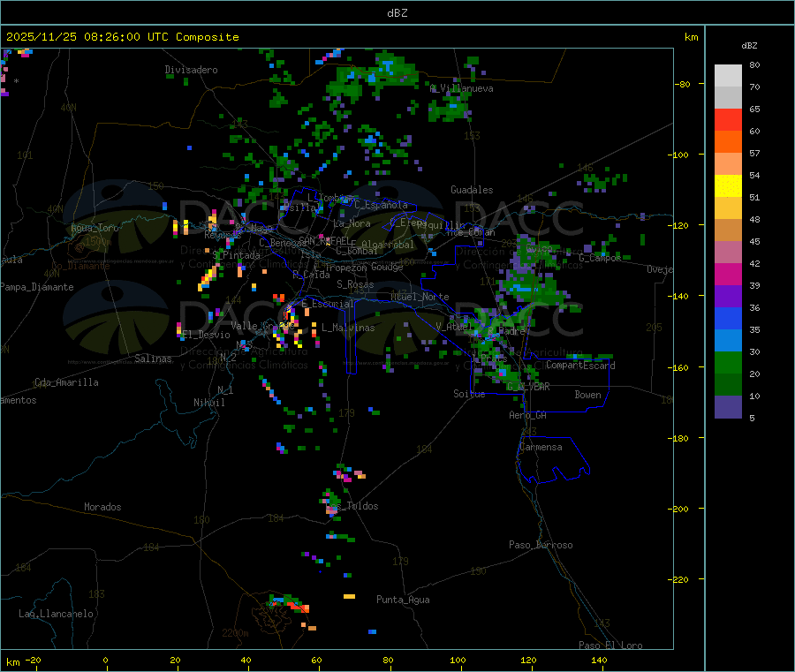Image resolution: width=795 pixels, height=672 pixels.
Task: Click the Agua_Toro location label
Action: pos(95,228)
